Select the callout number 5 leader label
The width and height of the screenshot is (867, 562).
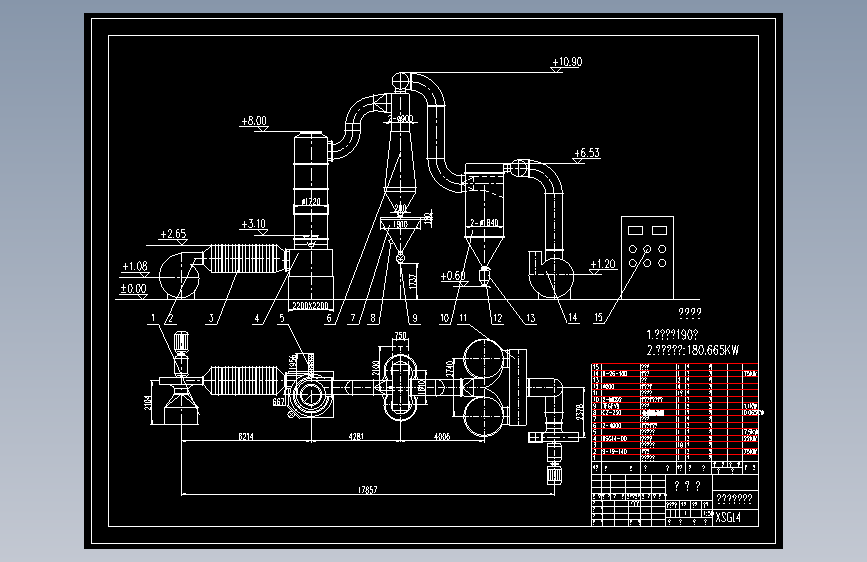click(282, 318)
